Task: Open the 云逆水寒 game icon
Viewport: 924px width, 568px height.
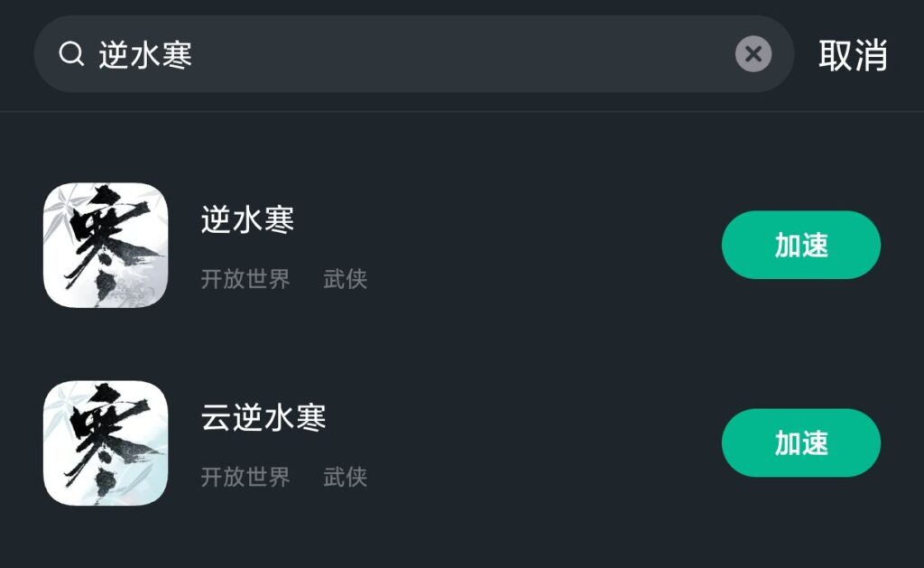Action: (106, 442)
